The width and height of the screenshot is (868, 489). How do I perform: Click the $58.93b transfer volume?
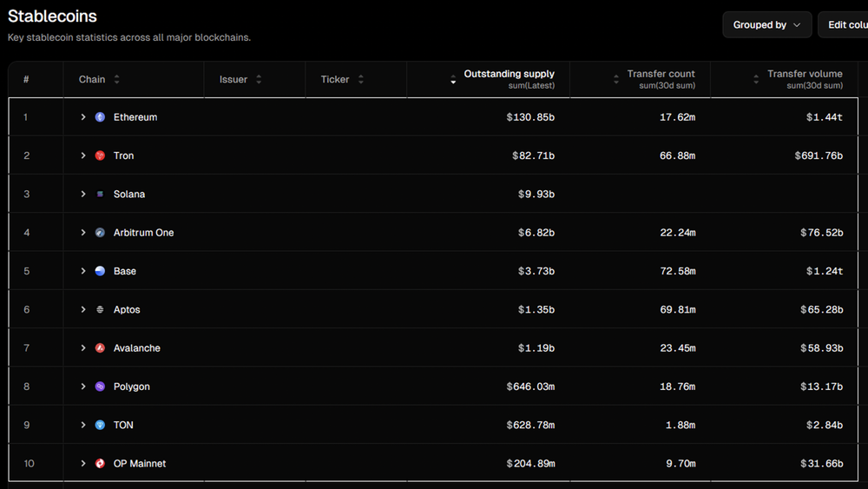(821, 347)
